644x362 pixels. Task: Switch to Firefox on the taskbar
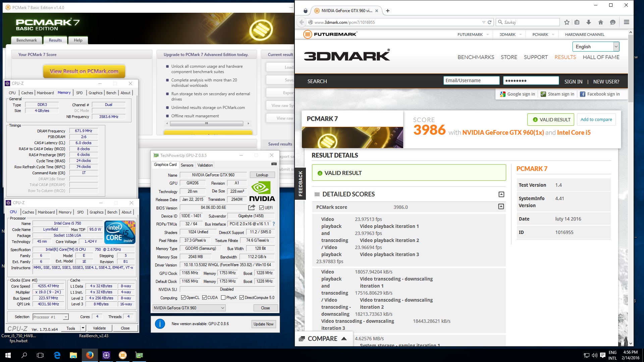point(90,355)
